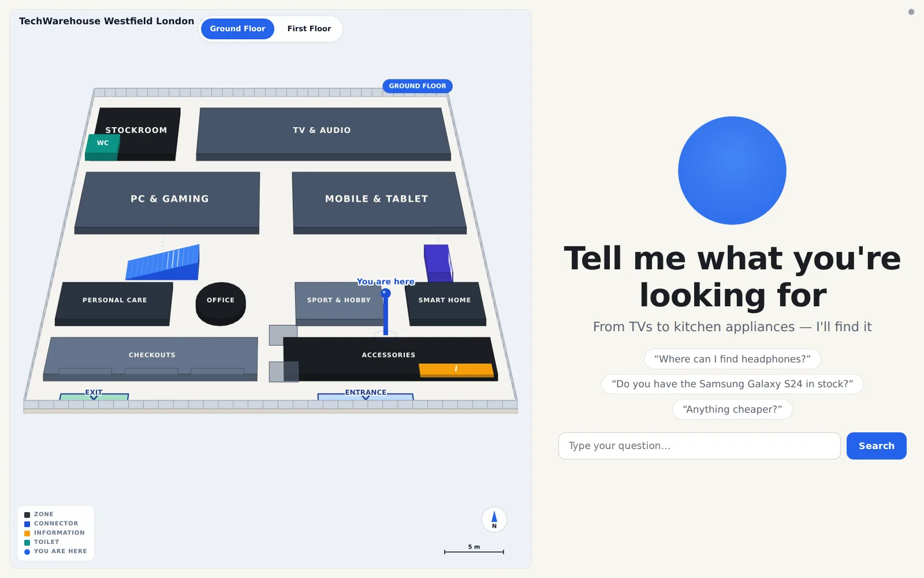The width and height of the screenshot is (924, 578).
Task: Click the TechWarehouse Westfield London title
Action: coord(106,21)
